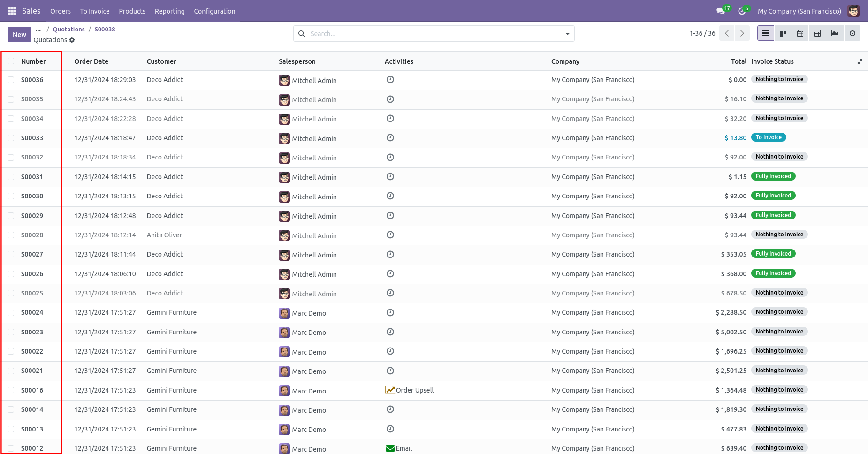Switch to activity view
The height and width of the screenshot is (454, 868).
(853, 33)
